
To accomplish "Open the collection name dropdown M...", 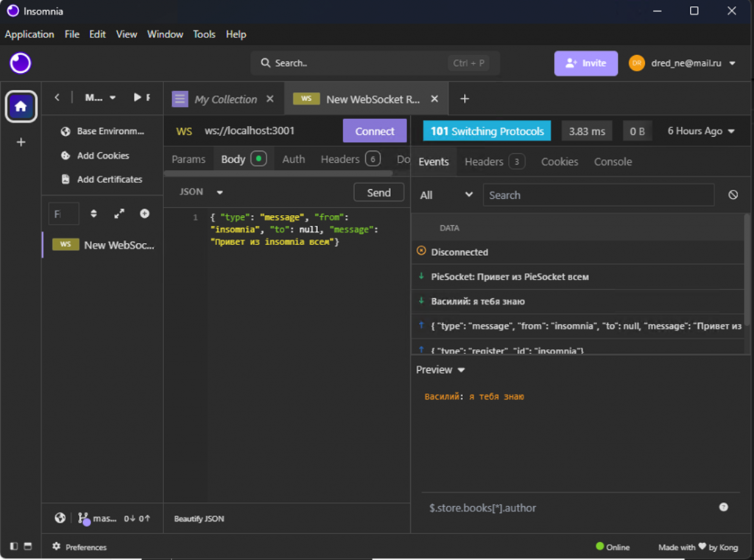I will 100,98.
